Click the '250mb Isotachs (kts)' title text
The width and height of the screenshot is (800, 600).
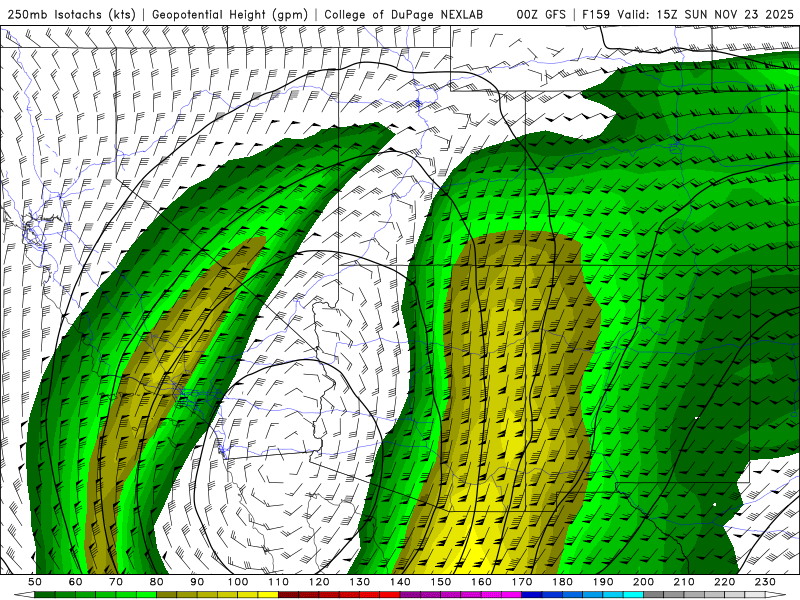coord(71,15)
